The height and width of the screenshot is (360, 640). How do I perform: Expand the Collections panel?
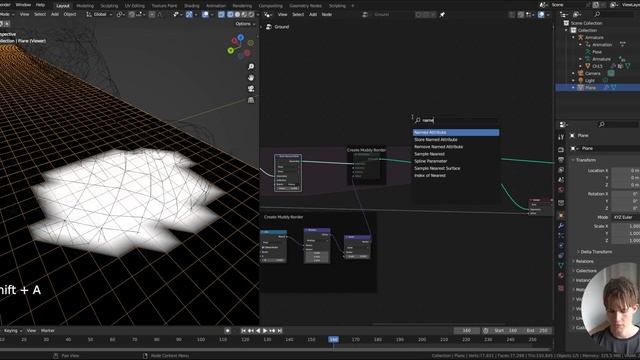pyautogui.click(x=584, y=271)
